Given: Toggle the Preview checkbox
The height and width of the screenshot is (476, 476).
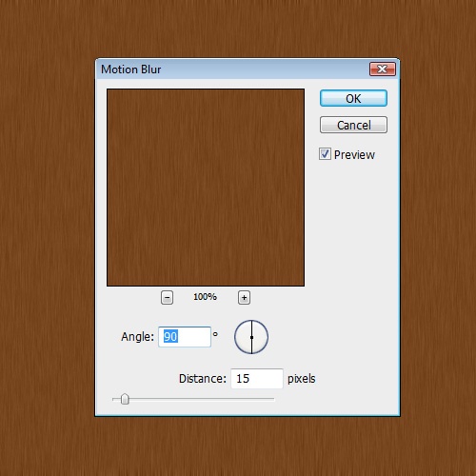Looking at the screenshot, I should [x=325, y=154].
